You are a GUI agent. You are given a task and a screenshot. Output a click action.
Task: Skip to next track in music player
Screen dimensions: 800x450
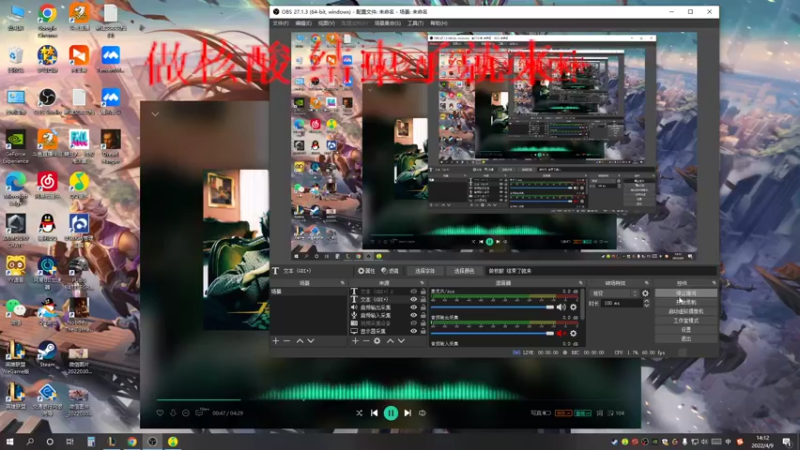pyautogui.click(x=408, y=413)
